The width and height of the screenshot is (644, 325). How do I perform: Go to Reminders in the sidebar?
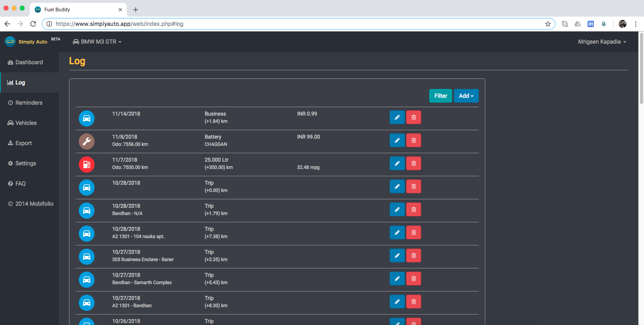point(29,103)
